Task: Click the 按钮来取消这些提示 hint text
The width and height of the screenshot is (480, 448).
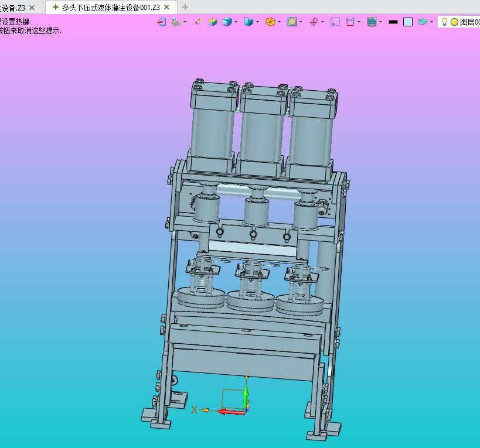Action: (x=30, y=30)
